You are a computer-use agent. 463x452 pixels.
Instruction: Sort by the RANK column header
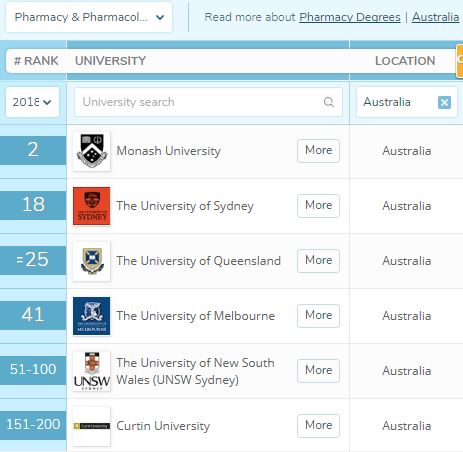click(x=36, y=61)
